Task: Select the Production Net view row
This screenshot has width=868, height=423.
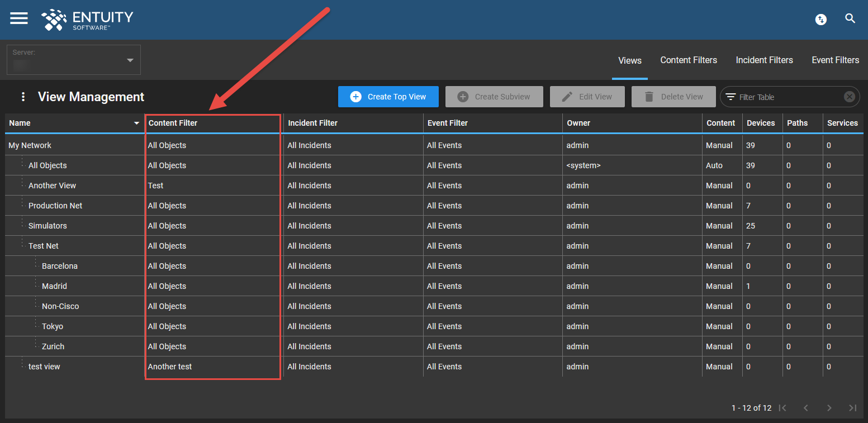Action: pyautogui.click(x=55, y=206)
